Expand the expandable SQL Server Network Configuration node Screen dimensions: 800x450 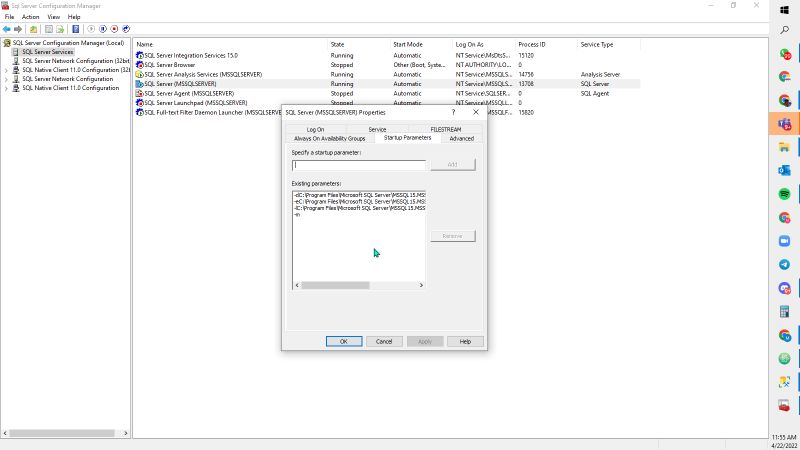6,79
